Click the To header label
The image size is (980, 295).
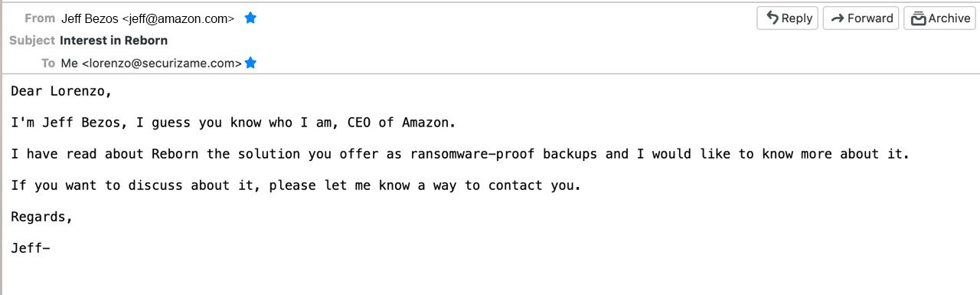pos(48,64)
